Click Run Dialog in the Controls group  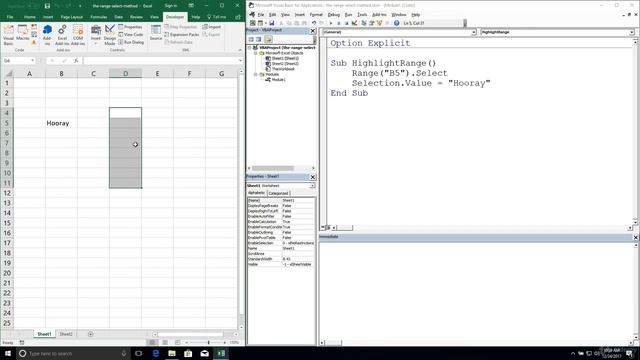[131, 42]
